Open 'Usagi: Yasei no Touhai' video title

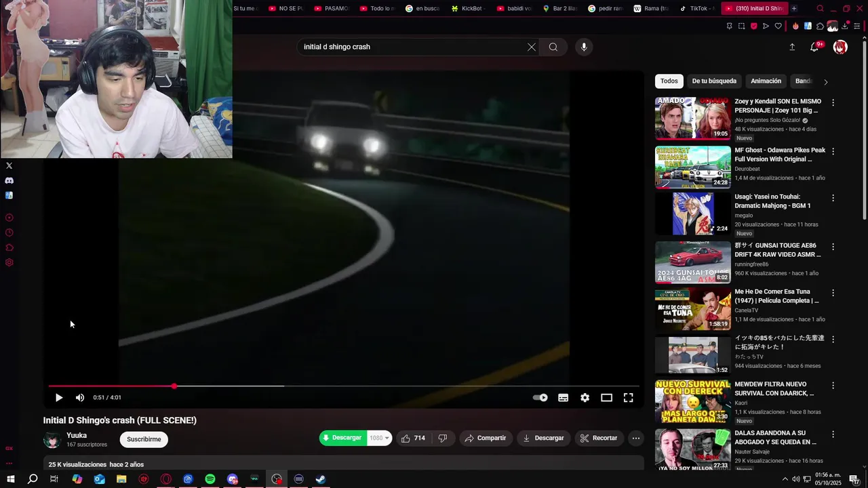(773, 201)
